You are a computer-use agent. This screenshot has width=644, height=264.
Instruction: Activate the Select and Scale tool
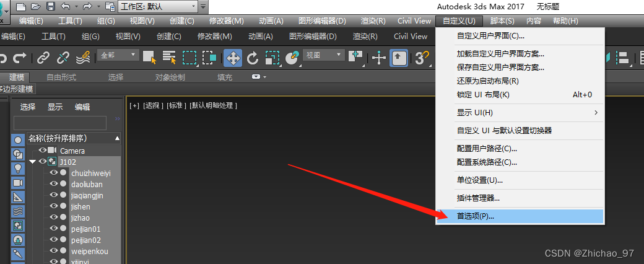coord(272,58)
